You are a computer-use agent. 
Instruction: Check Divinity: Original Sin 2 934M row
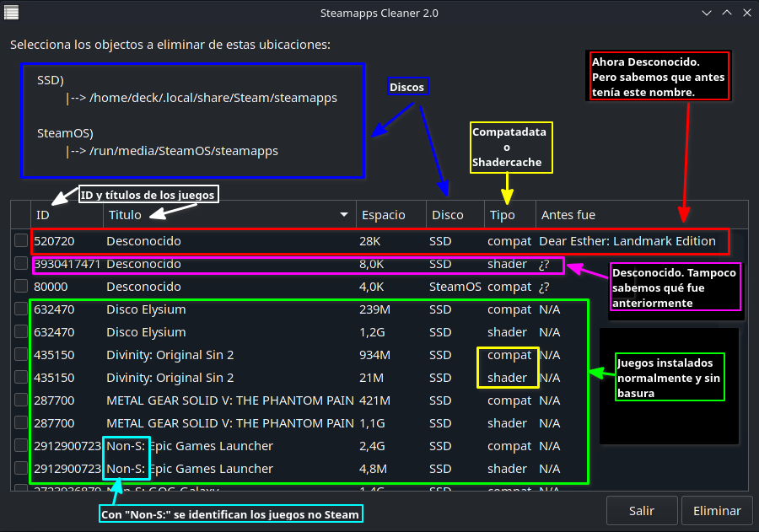[x=21, y=354]
